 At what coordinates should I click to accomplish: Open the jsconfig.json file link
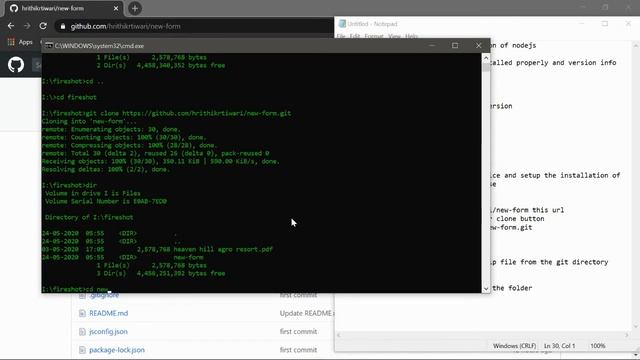(x=108, y=331)
